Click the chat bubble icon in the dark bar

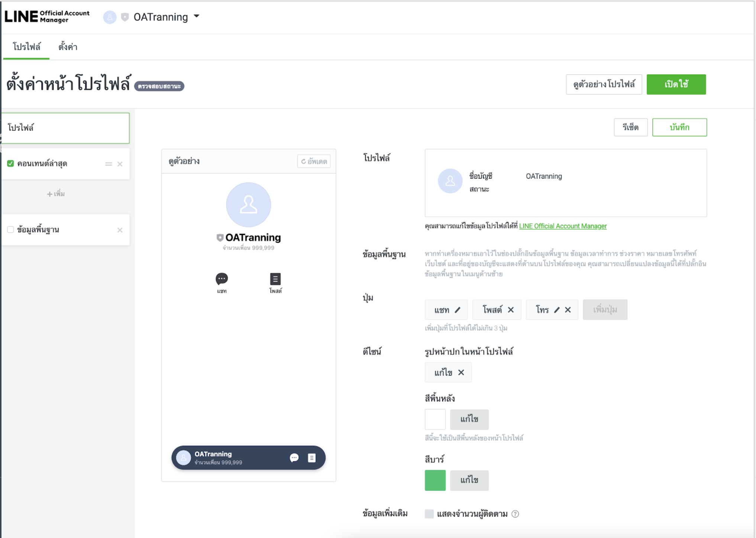pos(294,458)
